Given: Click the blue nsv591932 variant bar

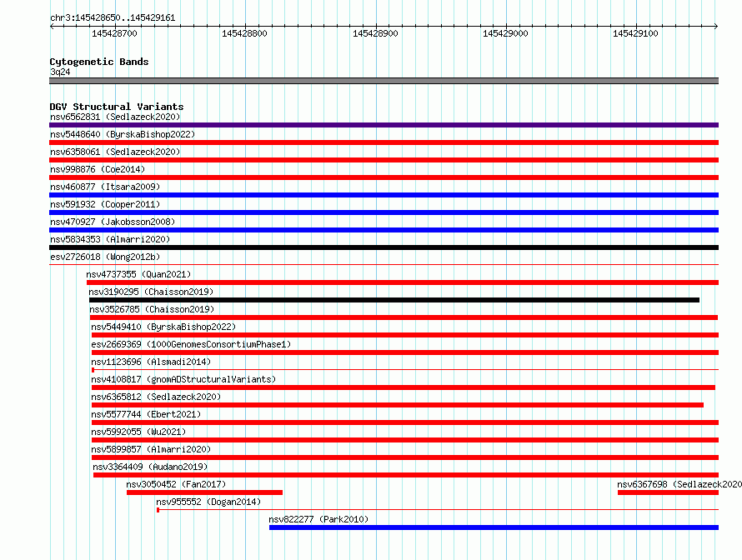Looking at the screenshot, I should (x=384, y=212).
